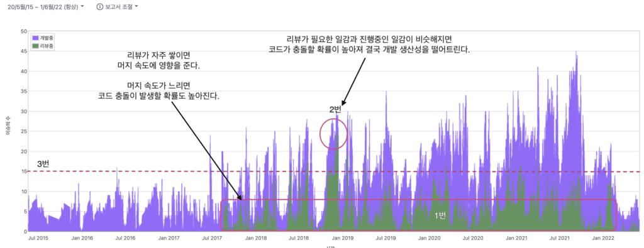Click the Jul 2021 x-axis label
The height and width of the screenshot is (248, 644).
[559, 237]
